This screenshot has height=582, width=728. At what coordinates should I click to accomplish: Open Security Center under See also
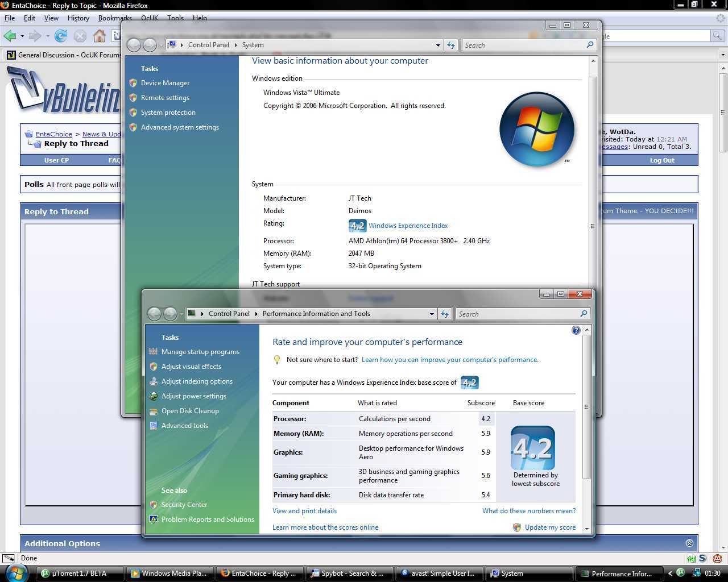click(x=184, y=505)
